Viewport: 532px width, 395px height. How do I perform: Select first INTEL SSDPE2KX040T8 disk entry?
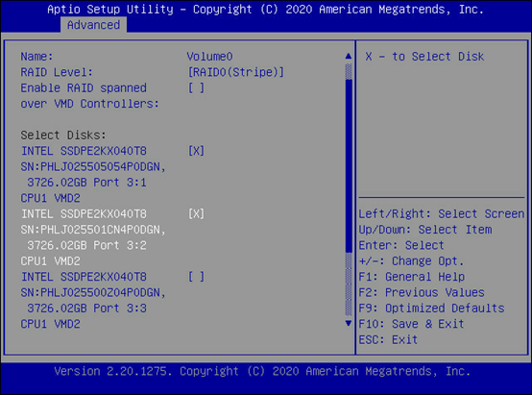(x=84, y=151)
